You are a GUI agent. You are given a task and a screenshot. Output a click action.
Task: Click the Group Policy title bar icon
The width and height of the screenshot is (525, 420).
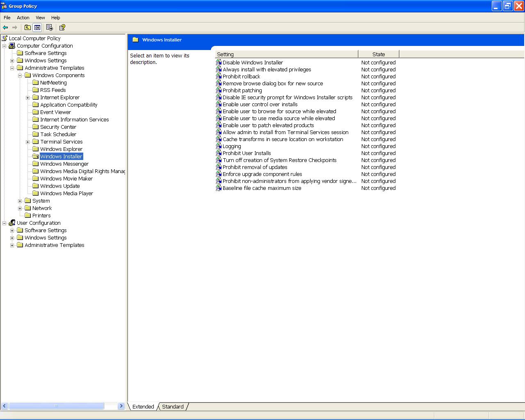tap(4, 6)
